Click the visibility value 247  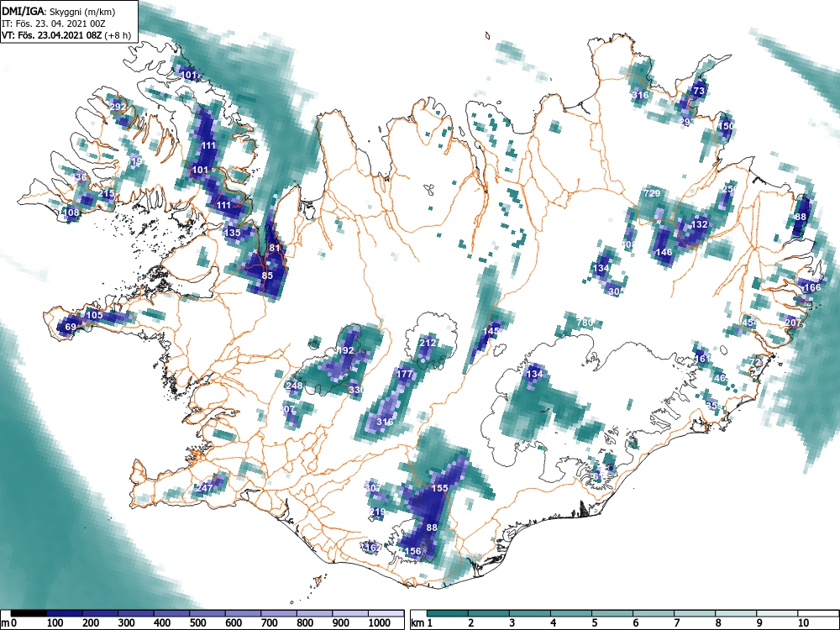[x=204, y=488]
